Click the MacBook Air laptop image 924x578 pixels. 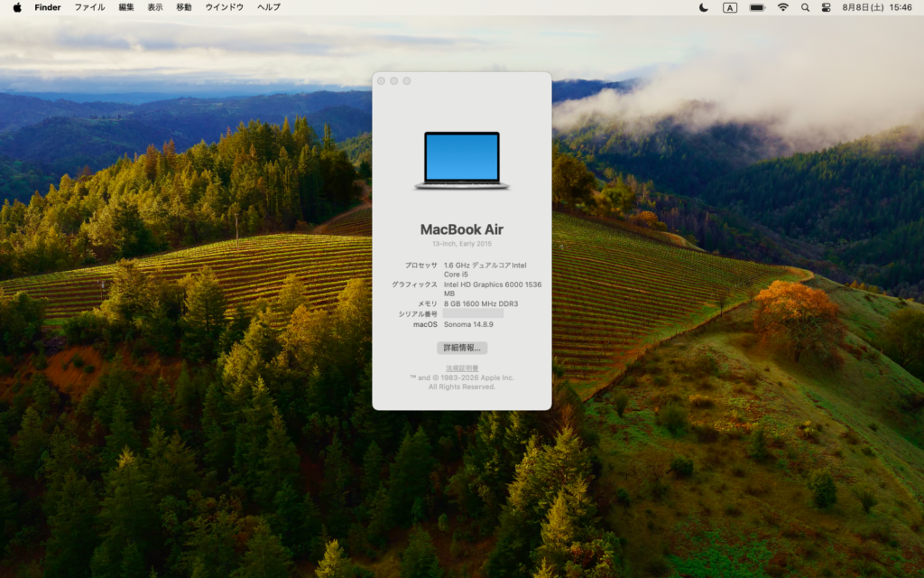(462, 161)
